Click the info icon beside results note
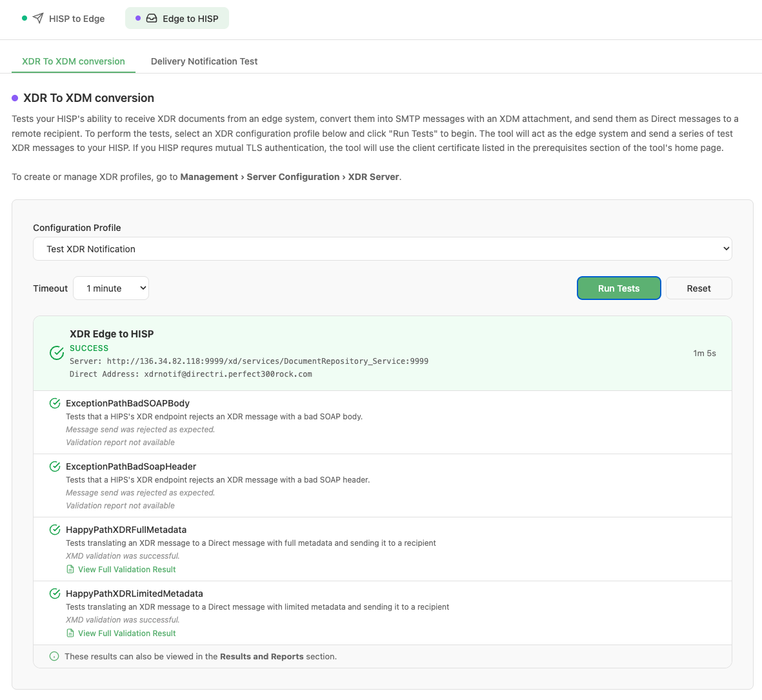762x700 pixels. click(x=54, y=656)
